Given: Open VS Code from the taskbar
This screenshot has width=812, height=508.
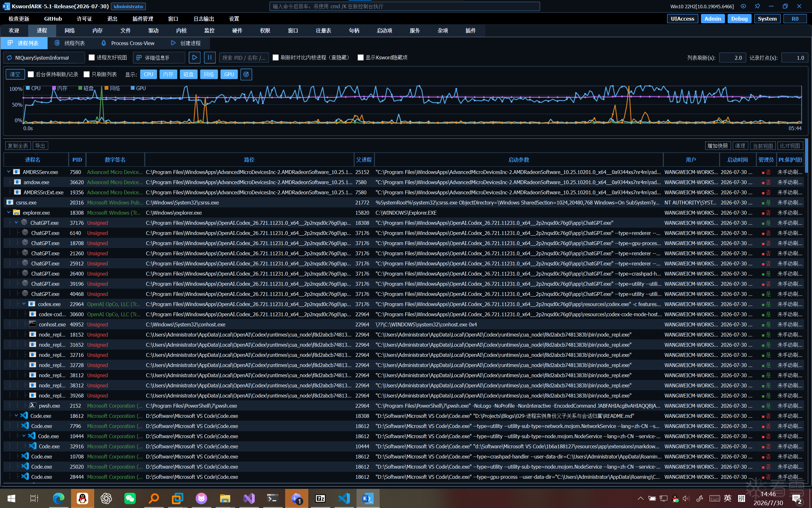Looking at the screenshot, I should [344, 498].
